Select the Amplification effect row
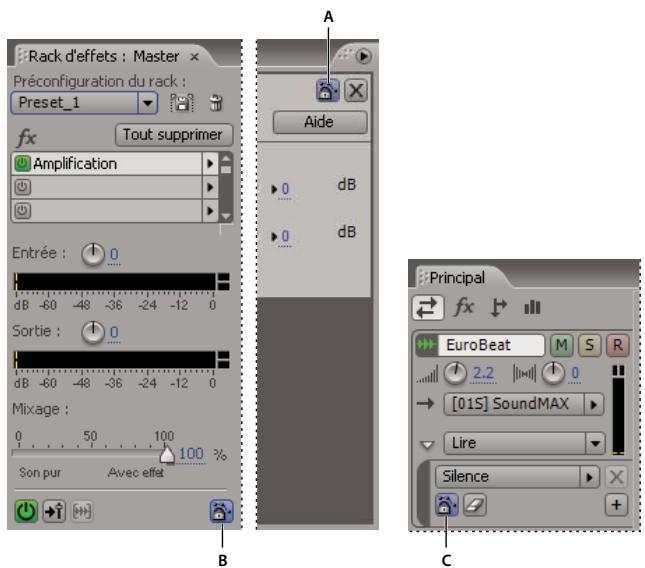The image size is (645, 568). tap(107, 164)
